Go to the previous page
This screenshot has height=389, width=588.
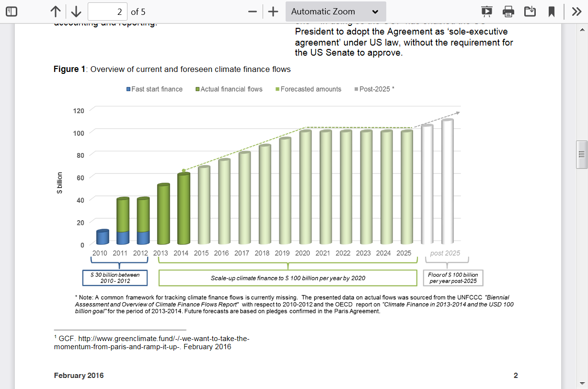[x=56, y=12]
